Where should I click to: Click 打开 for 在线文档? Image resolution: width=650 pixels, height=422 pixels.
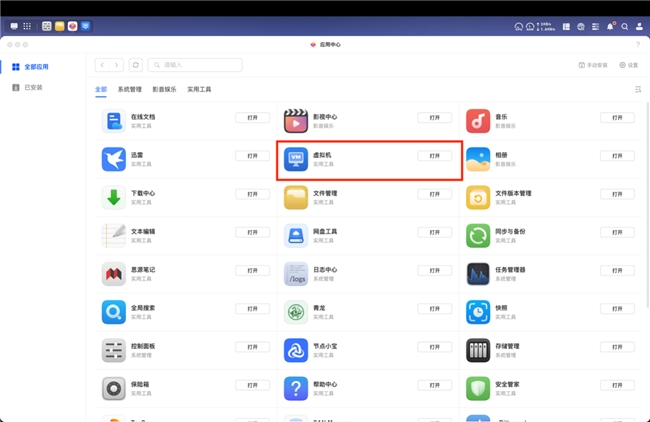pyautogui.click(x=252, y=118)
